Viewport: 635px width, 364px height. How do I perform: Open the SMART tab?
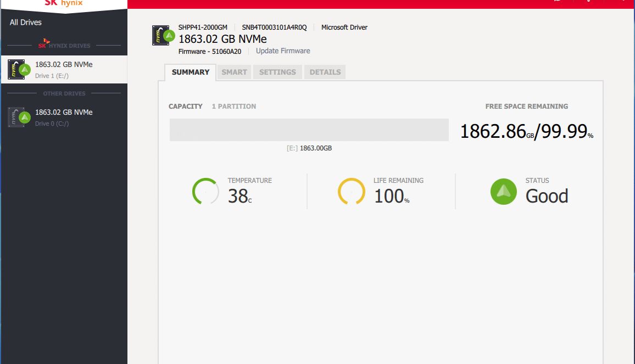coord(234,72)
